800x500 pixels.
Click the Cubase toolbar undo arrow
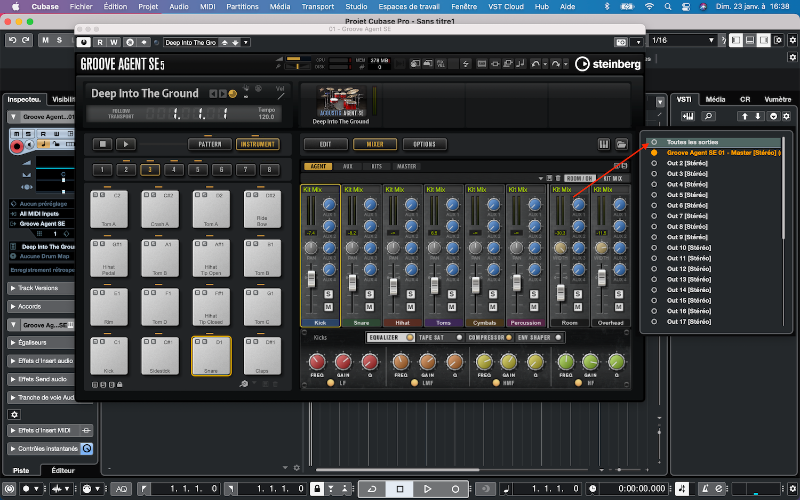click(x=13, y=40)
